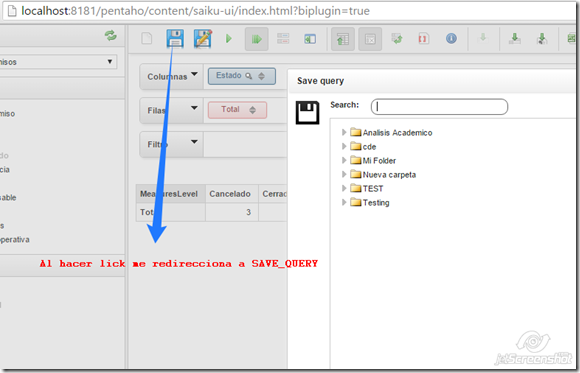
Task: Click the sort arrows on Total chip
Action: (252, 110)
